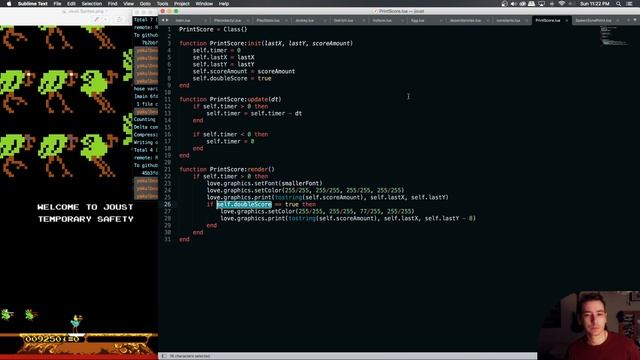Viewport: 640px width, 360px height.
Task: Open Spotlight search magnifier icon
Action: pyautogui.click(x=619, y=4)
